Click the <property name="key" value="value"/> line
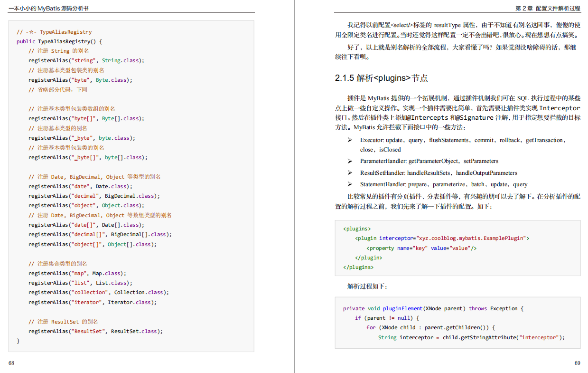The height and width of the screenshot is (373, 588). coord(421,248)
